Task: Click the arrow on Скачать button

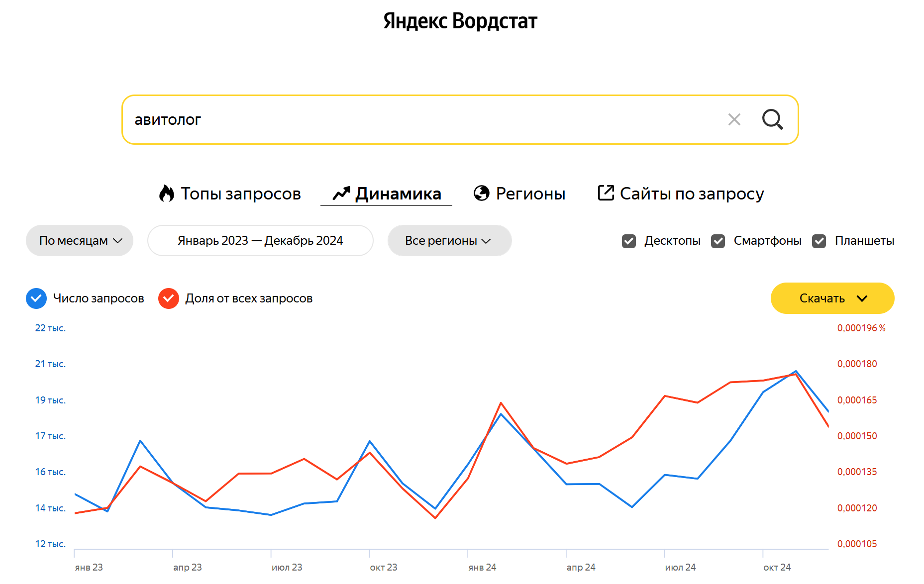Action: pos(862,298)
